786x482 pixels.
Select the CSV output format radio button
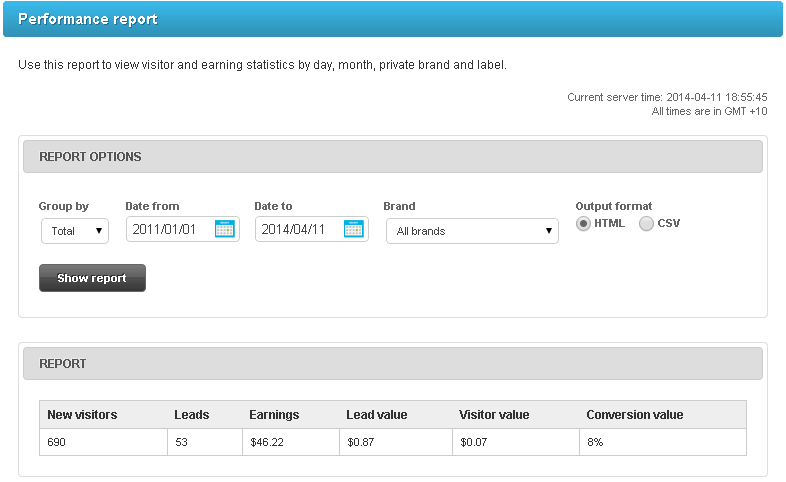click(646, 223)
